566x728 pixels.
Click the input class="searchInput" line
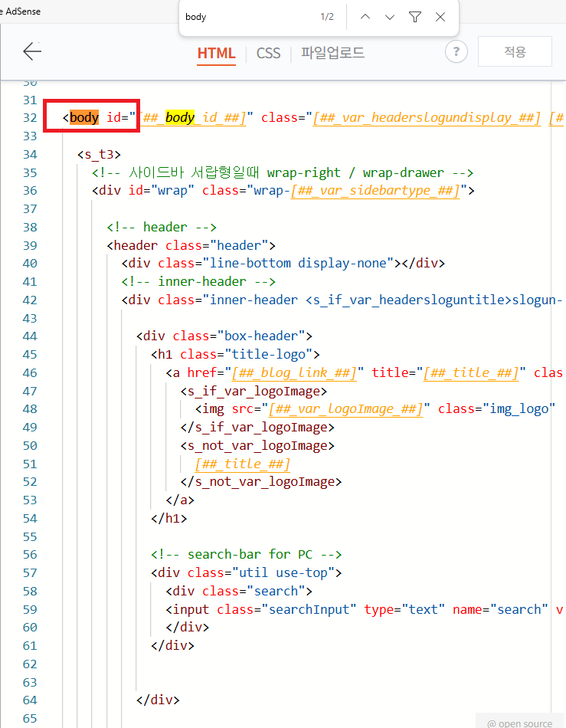coord(365,609)
